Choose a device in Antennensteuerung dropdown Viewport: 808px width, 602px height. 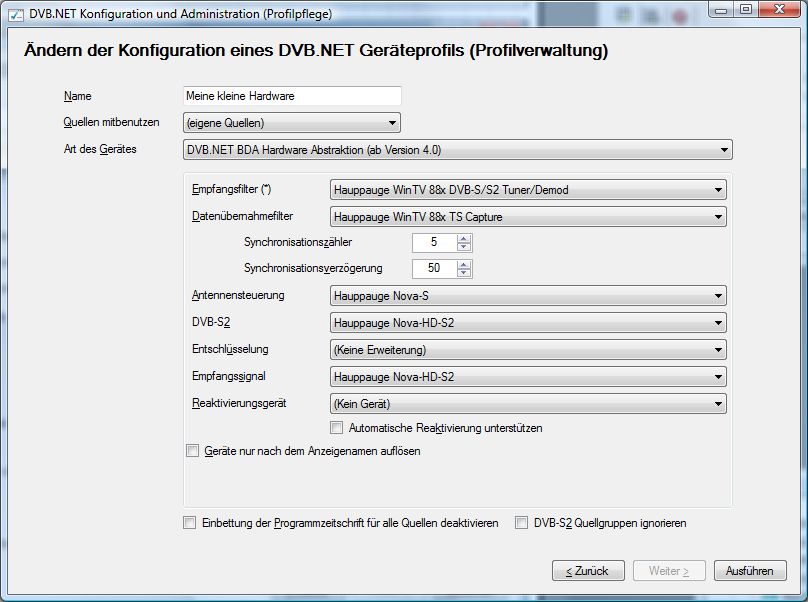coord(527,296)
